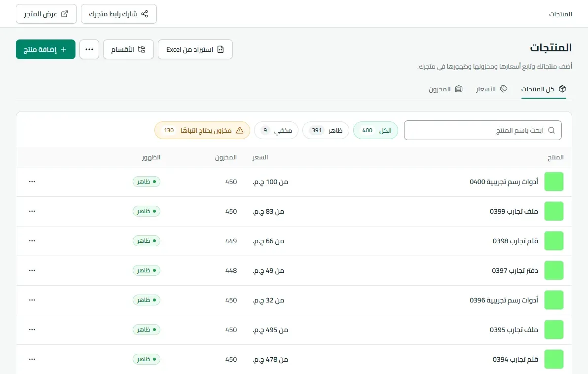Open عرض المتجر external link

(x=46, y=14)
